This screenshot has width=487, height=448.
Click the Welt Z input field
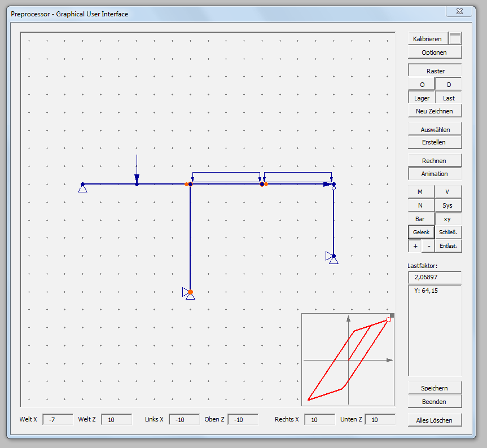(116, 419)
